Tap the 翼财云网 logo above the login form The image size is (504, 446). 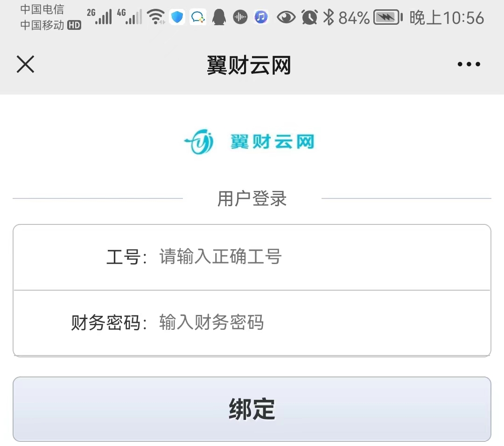click(x=250, y=142)
